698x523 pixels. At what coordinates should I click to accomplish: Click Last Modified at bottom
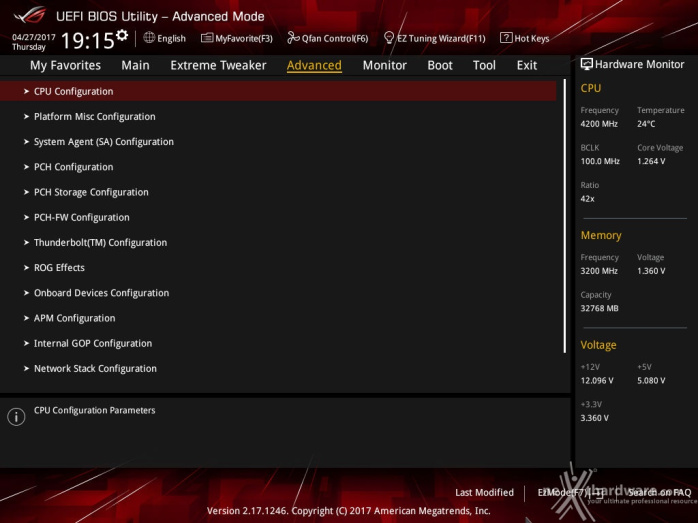[484, 492]
